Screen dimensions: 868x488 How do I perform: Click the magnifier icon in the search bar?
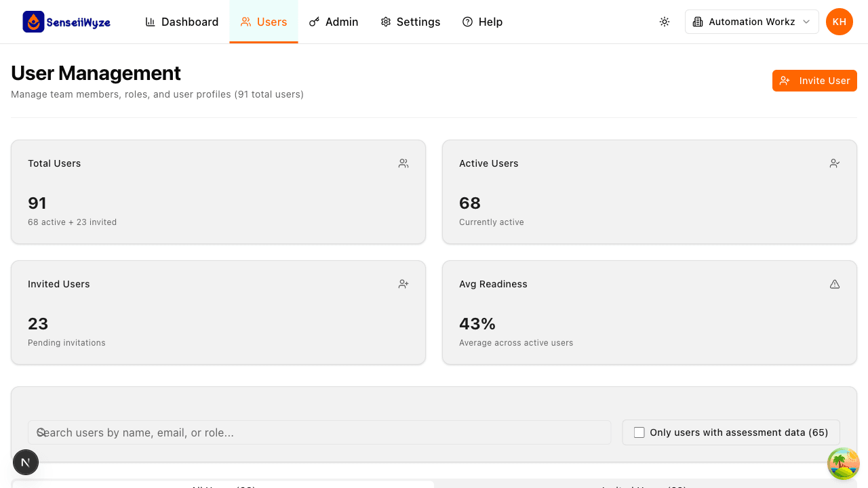[x=41, y=432]
